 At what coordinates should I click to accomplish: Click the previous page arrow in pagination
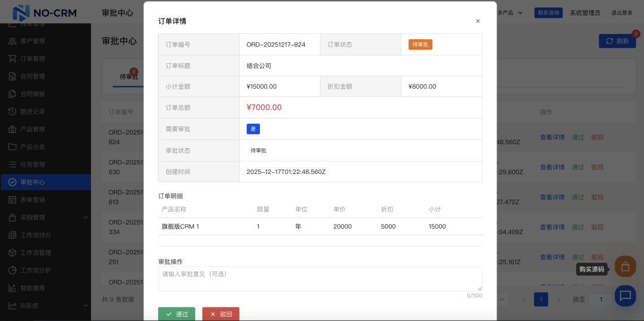coord(524,300)
